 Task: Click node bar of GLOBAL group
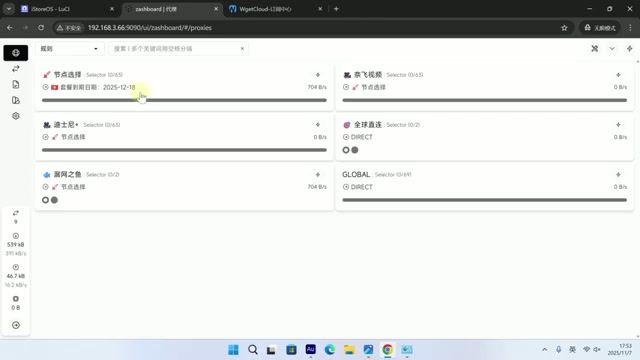point(484,200)
